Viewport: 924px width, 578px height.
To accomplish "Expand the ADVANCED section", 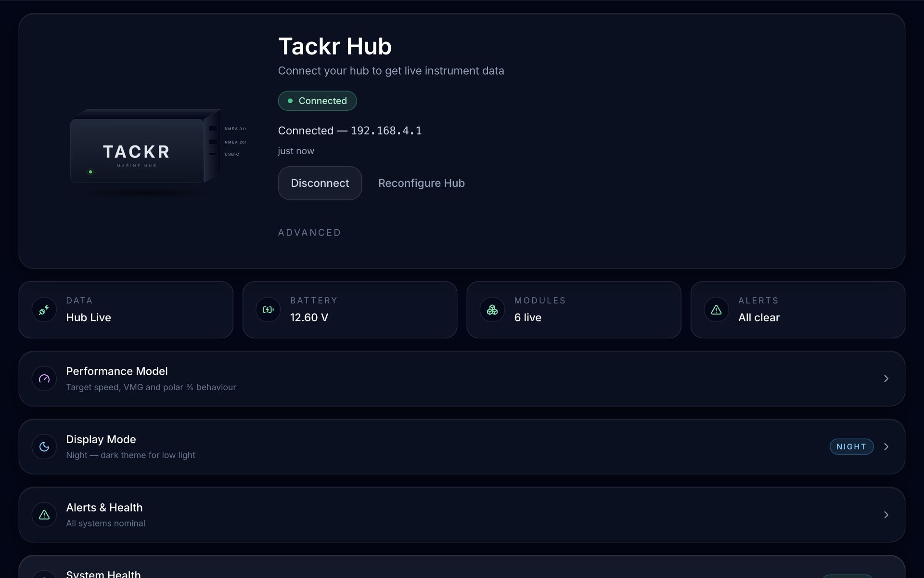I will click(x=309, y=233).
